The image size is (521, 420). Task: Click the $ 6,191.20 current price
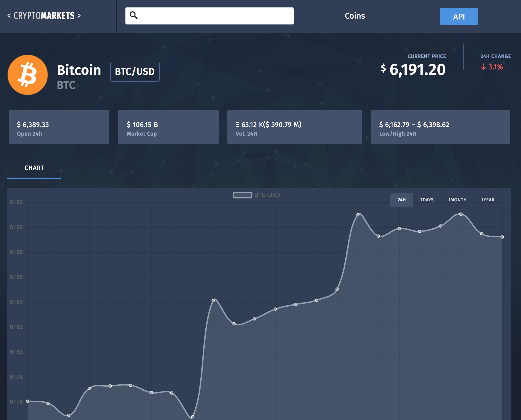pyautogui.click(x=413, y=70)
